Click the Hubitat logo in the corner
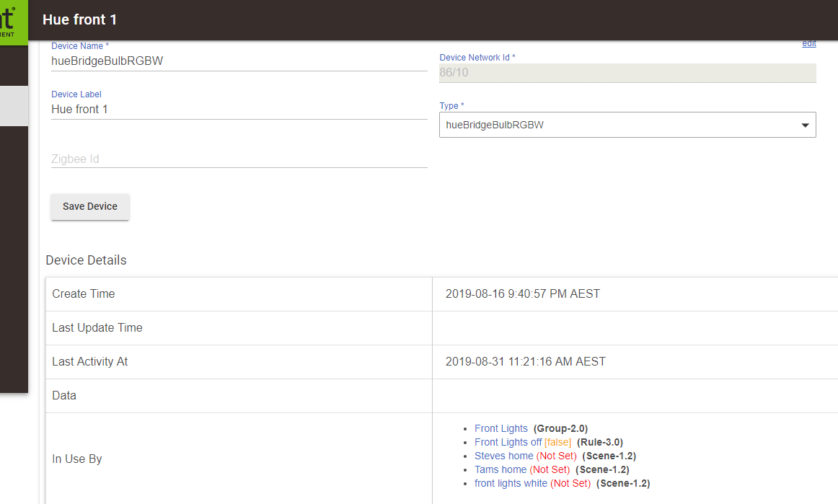Image resolution: width=838 pixels, height=504 pixels. pos(14,22)
